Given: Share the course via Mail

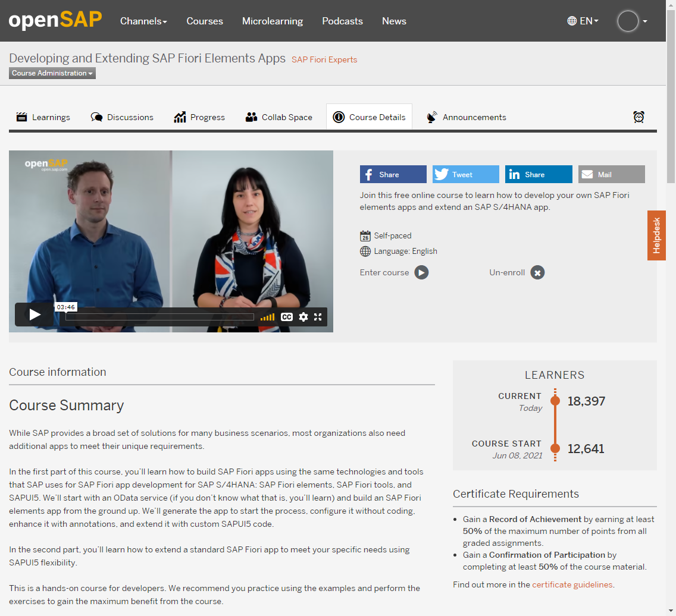Looking at the screenshot, I should tap(611, 174).
